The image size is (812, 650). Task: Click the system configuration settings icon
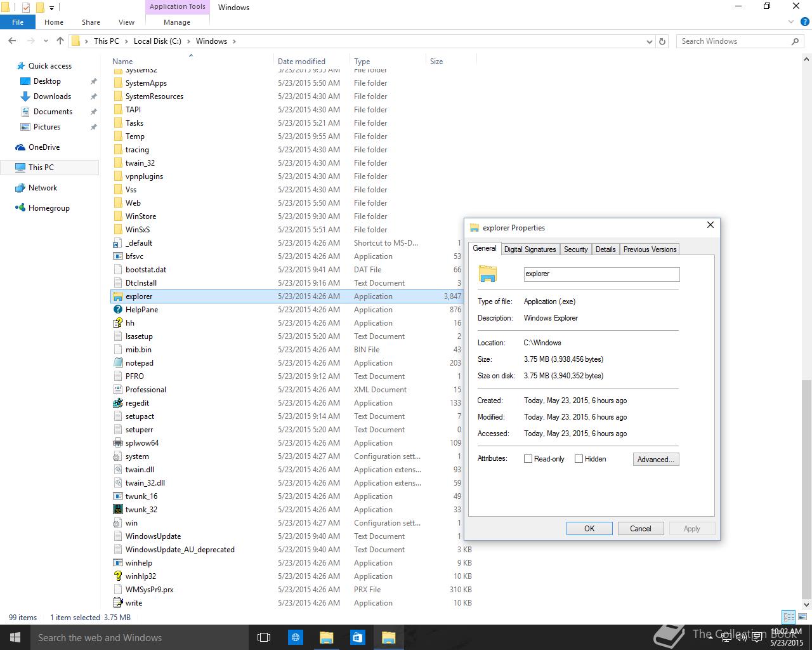[x=117, y=456]
